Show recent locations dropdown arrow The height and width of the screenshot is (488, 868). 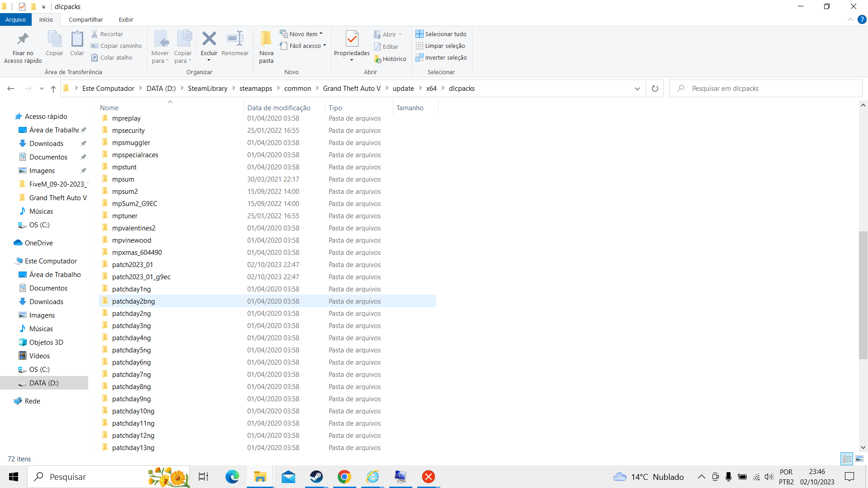[x=42, y=89]
